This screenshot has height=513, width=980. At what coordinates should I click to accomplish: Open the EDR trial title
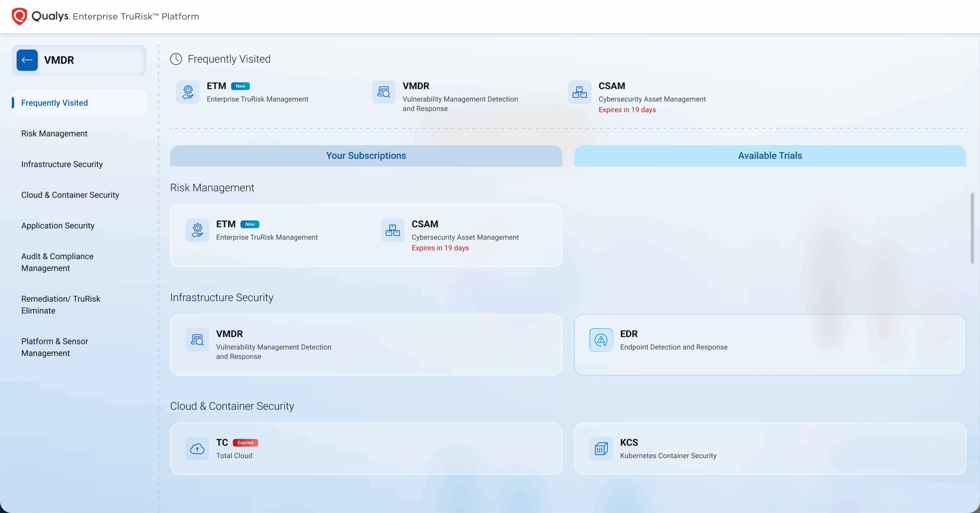click(629, 334)
